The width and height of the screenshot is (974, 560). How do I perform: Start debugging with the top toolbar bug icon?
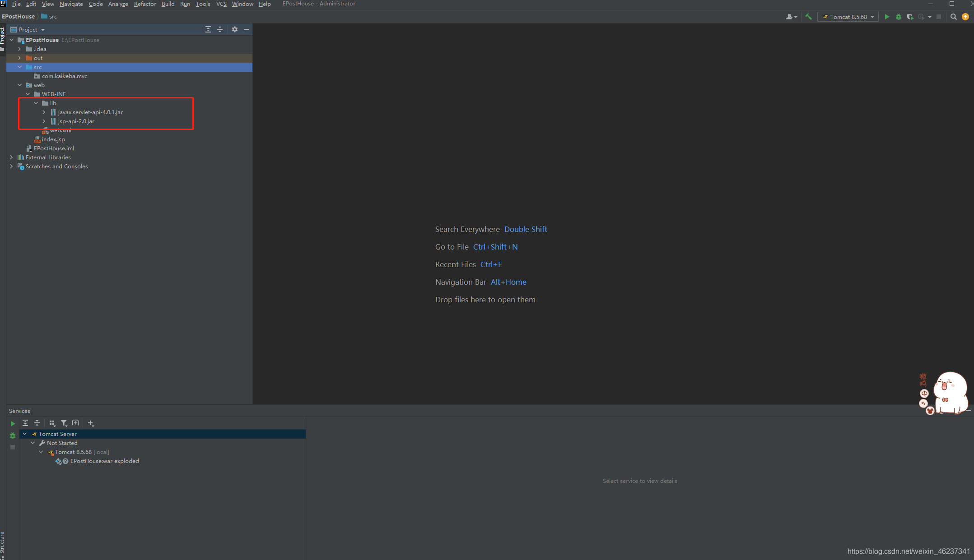[x=899, y=17]
